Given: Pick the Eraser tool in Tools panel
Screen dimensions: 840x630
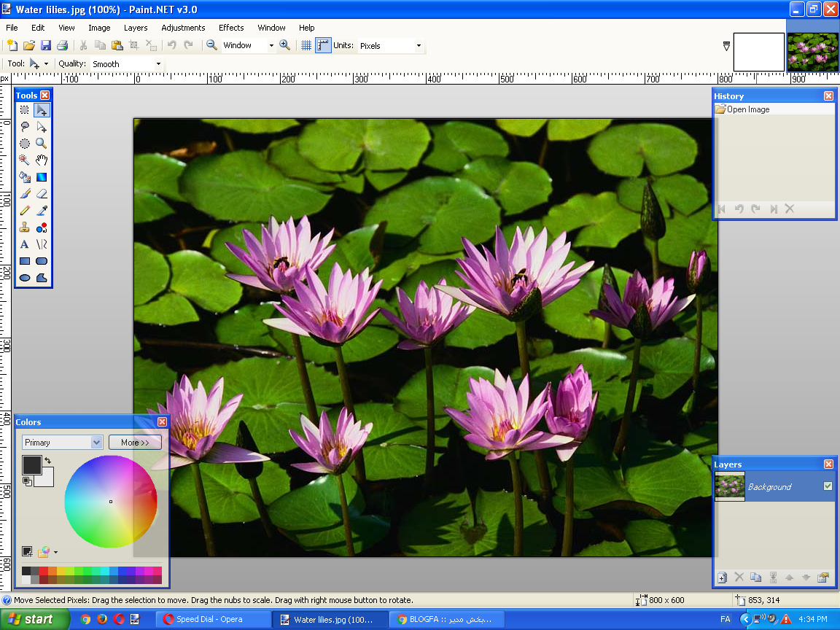Looking at the screenshot, I should pos(42,194).
